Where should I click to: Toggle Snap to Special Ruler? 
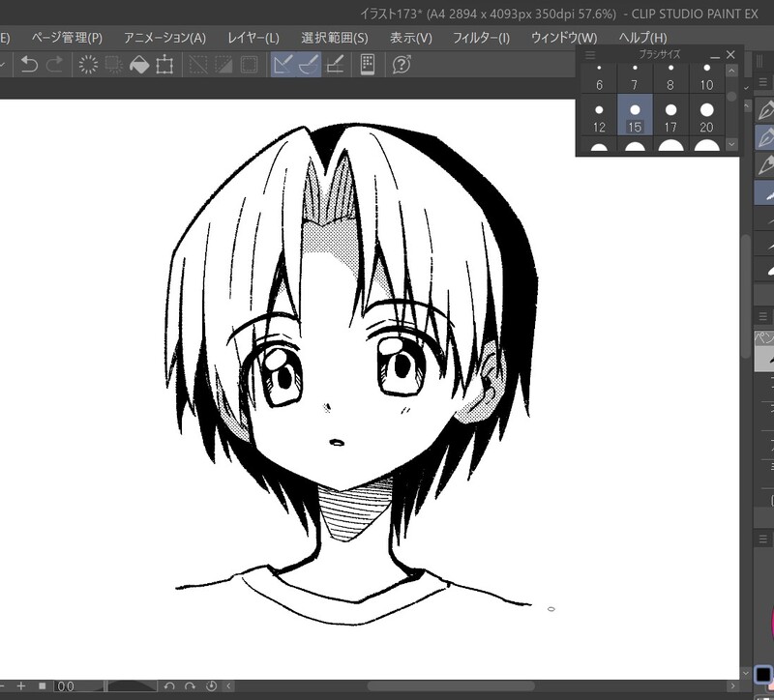tap(309, 64)
